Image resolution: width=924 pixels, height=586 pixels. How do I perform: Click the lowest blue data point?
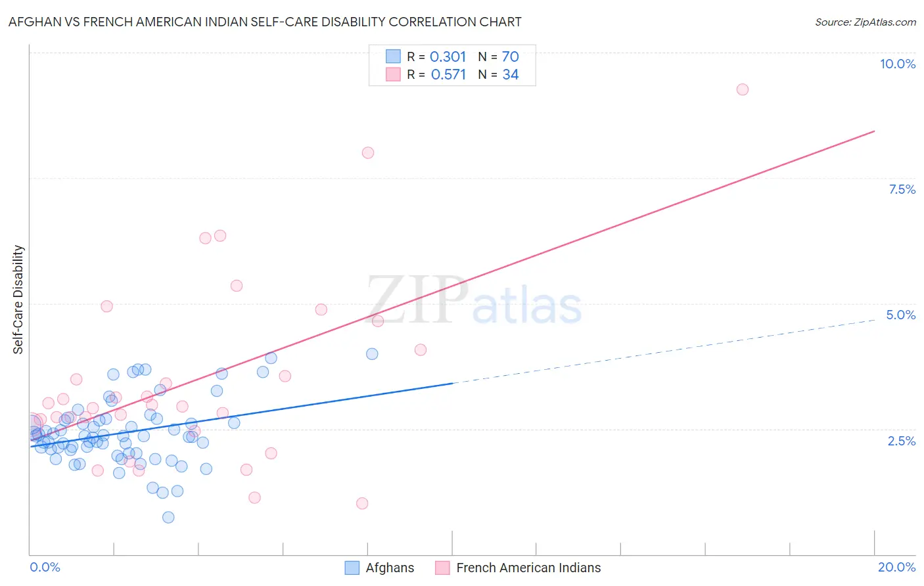tap(168, 517)
